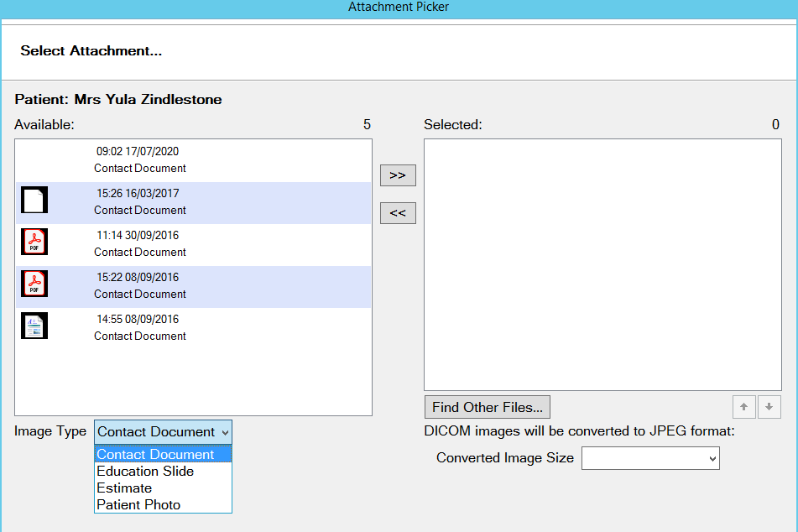The image size is (798, 532).
Task: Choose Estimate image type
Action: pyautogui.click(x=163, y=488)
